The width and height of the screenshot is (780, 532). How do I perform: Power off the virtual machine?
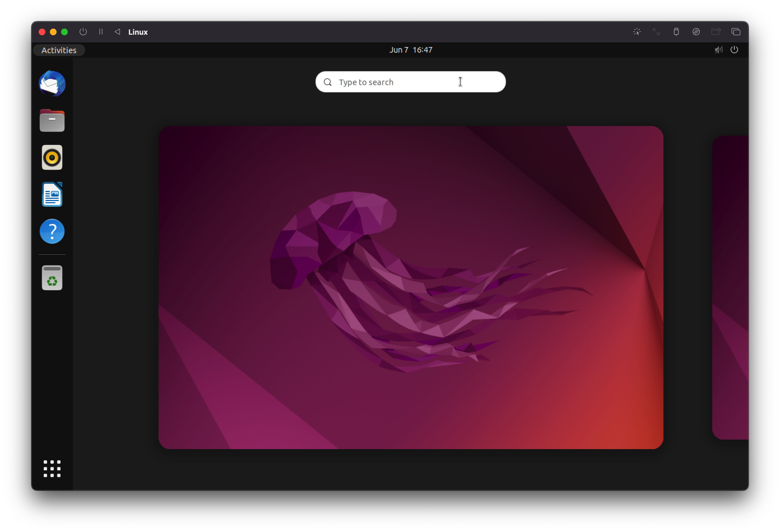point(83,32)
